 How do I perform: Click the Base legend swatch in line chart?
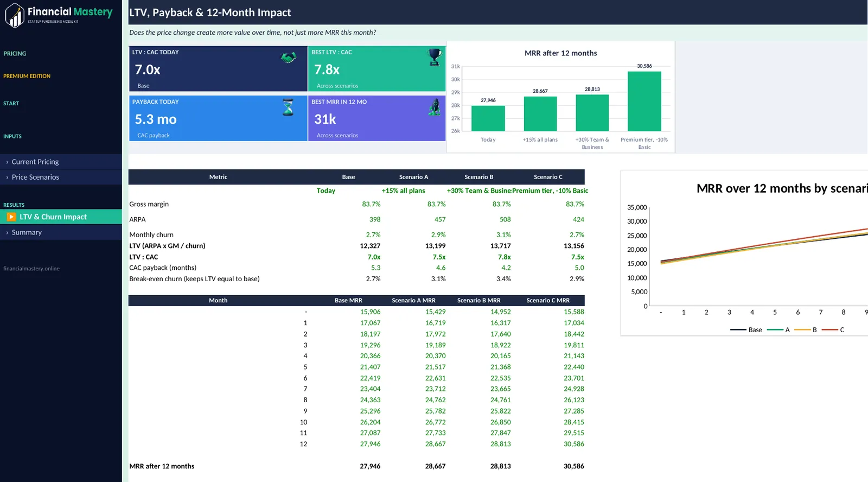738,329
